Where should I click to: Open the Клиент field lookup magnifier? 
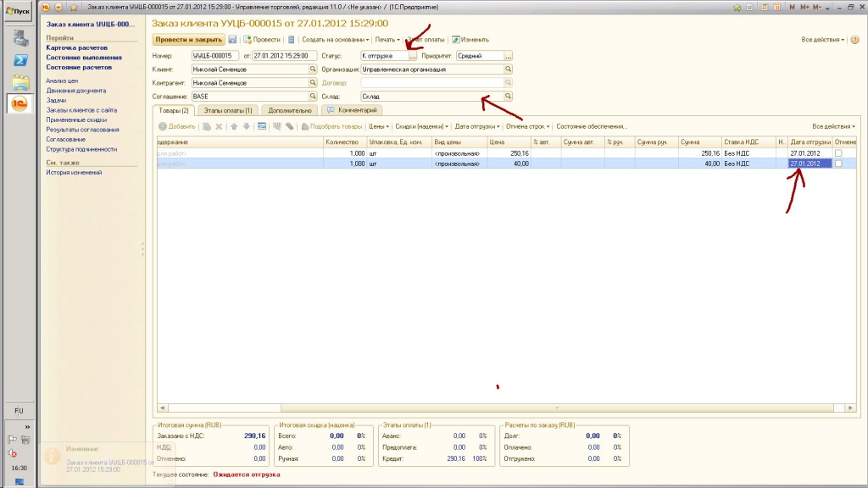coord(313,69)
